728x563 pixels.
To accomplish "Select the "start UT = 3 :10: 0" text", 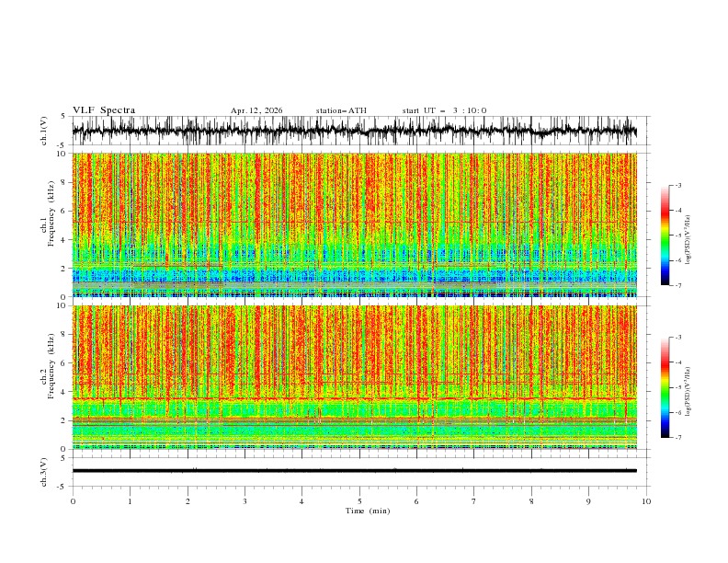I will click(444, 110).
